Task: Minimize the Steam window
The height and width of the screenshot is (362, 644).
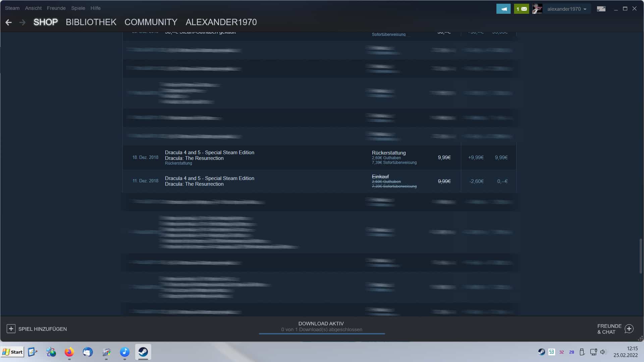Action: click(x=616, y=9)
